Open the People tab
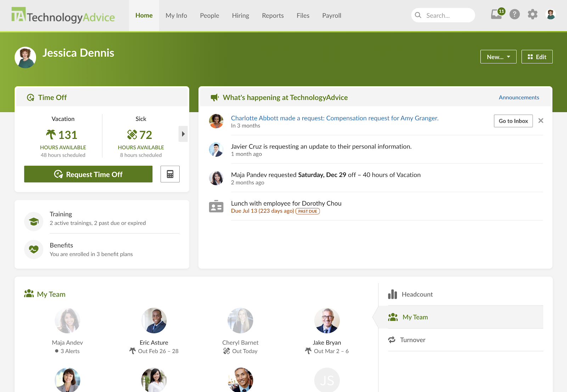Viewport: 567px width, 392px height. coord(209,16)
